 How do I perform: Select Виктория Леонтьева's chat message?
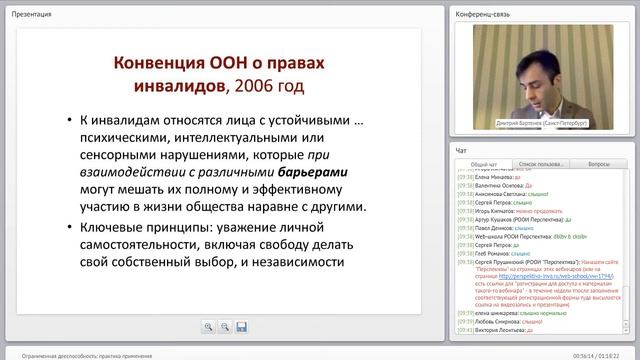pos(495,330)
